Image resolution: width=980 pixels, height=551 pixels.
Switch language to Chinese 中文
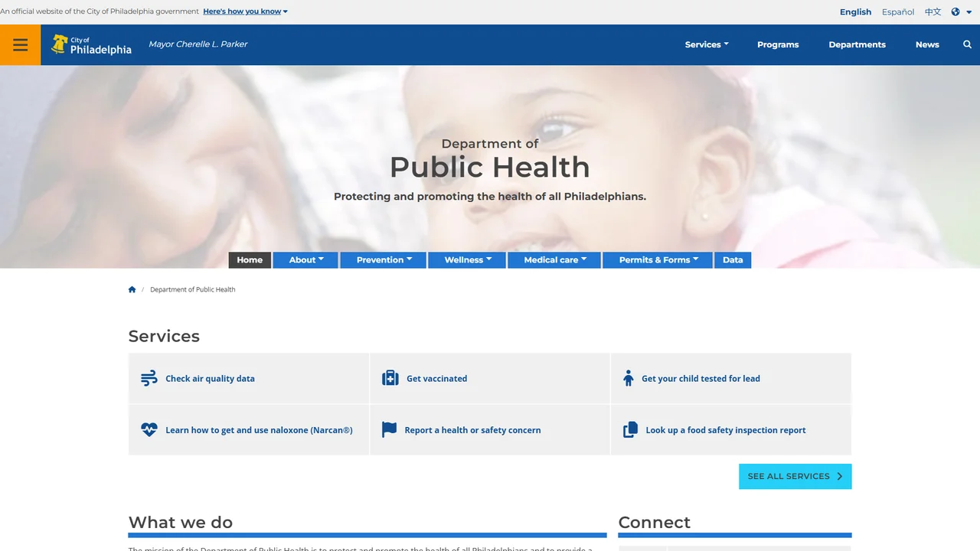(x=933, y=11)
